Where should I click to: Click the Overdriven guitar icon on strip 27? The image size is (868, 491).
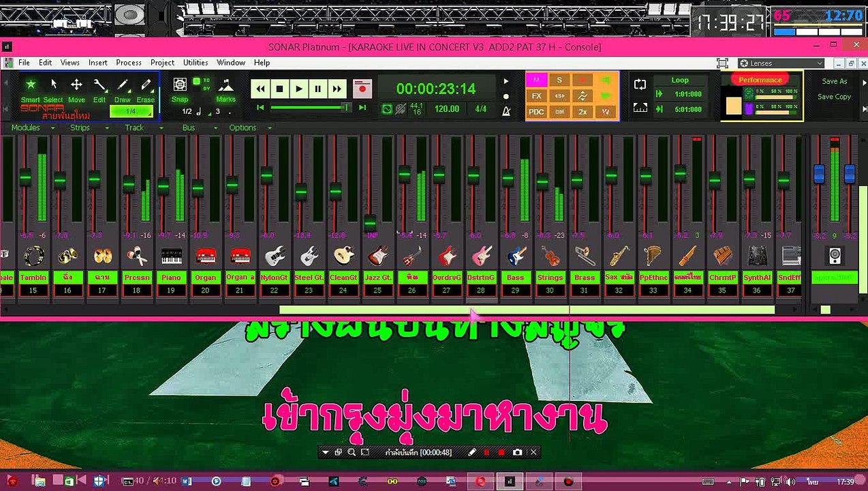point(447,256)
